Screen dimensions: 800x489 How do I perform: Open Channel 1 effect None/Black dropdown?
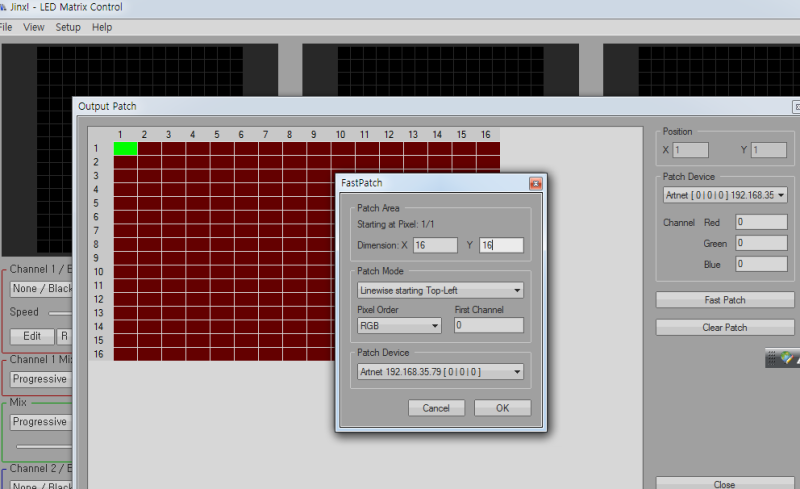click(42, 288)
